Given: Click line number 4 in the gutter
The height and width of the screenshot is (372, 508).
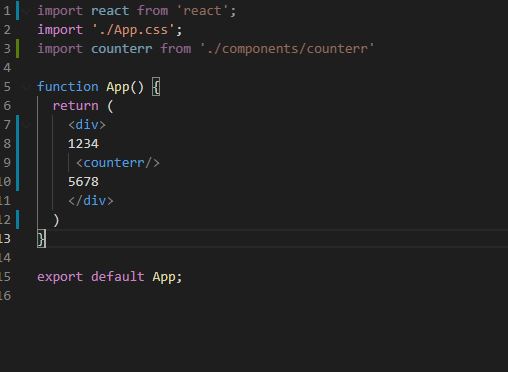Looking at the screenshot, I should click(x=7, y=68).
